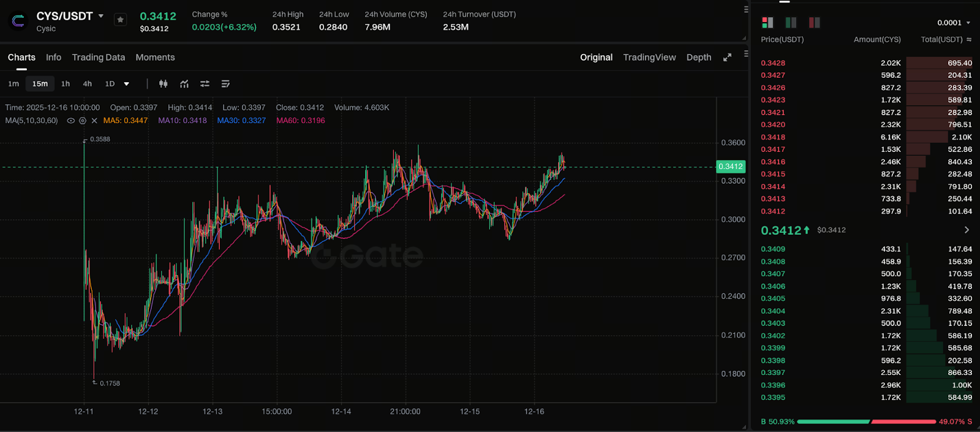The height and width of the screenshot is (432, 980).
Task: Open the CYS/USDT pair selector dropdown
Action: click(x=101, y=16)
